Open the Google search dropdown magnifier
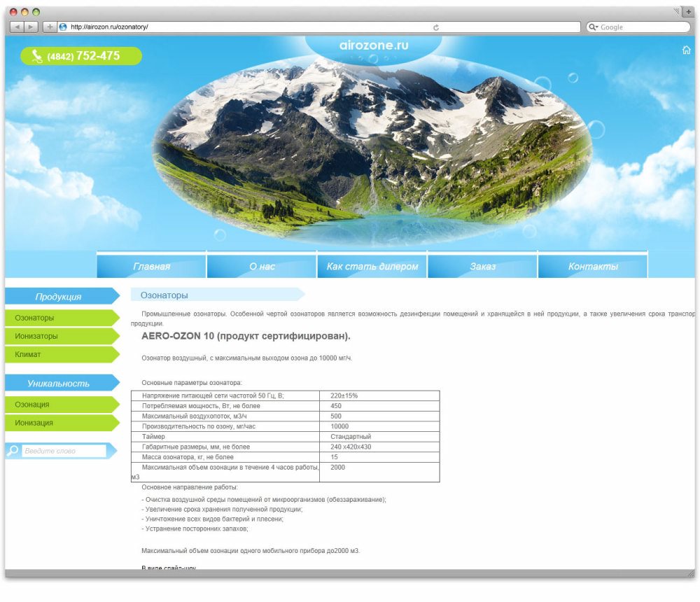700x602 pixels. 593,27
